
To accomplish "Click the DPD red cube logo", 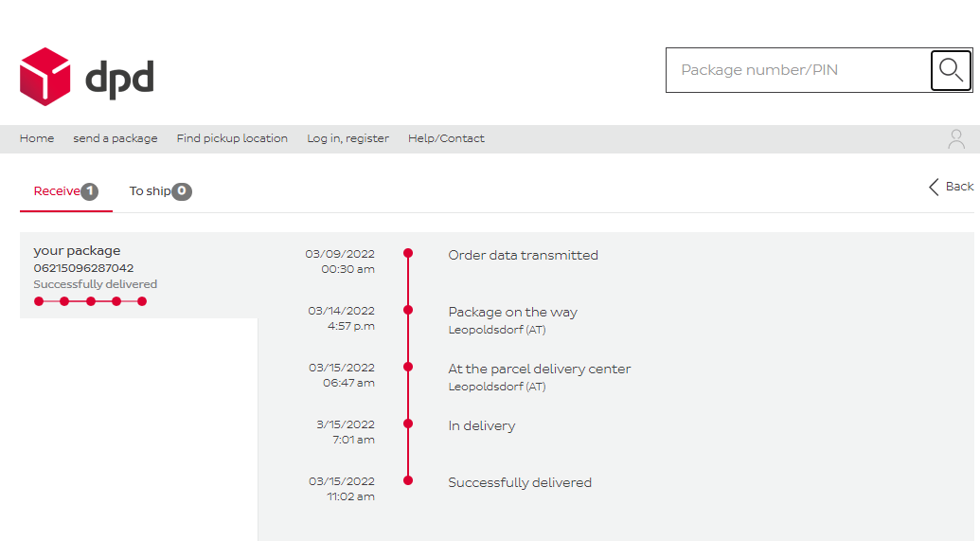I will [x=45, y=77].
